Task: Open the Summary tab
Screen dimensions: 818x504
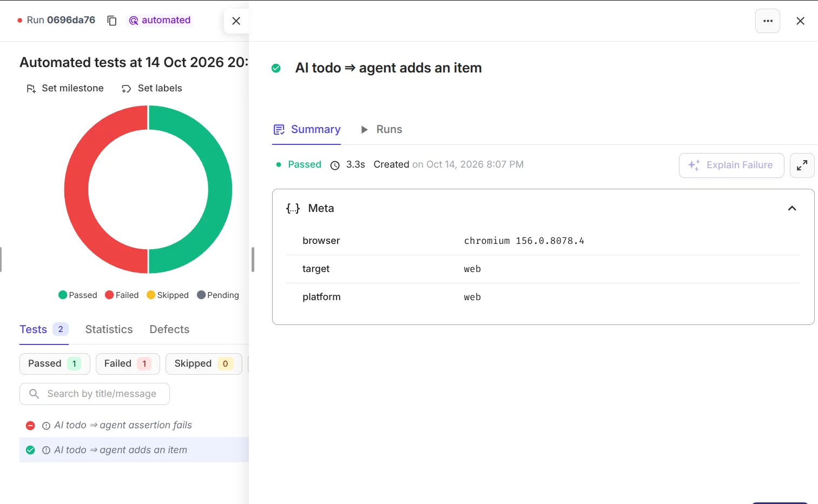Action: coord(306,129)
